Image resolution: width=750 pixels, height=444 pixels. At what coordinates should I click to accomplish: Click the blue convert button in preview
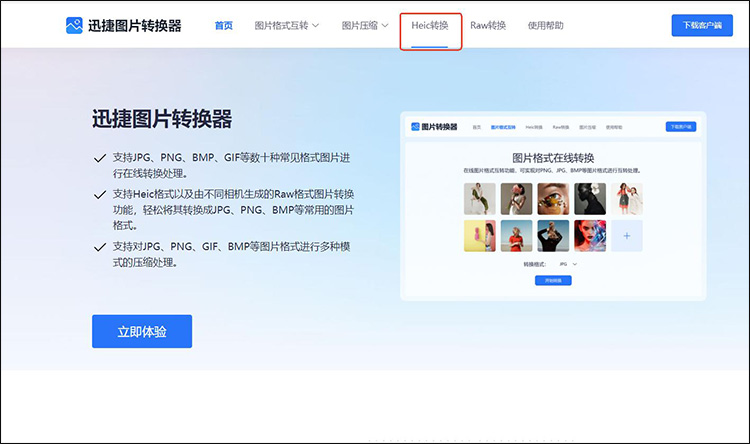(x=553, y=281)
